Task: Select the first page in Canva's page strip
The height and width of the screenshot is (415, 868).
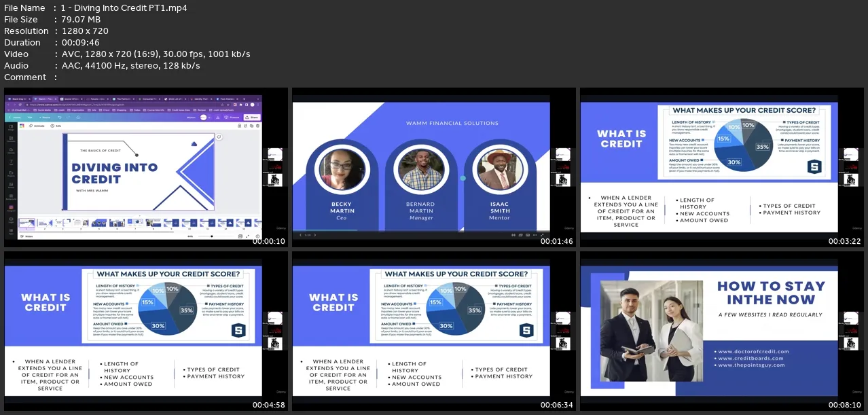Action: click(27, 223)
